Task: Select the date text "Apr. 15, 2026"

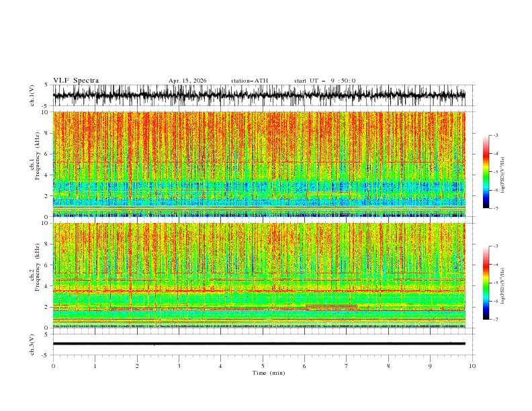Action: click(187, 81)
